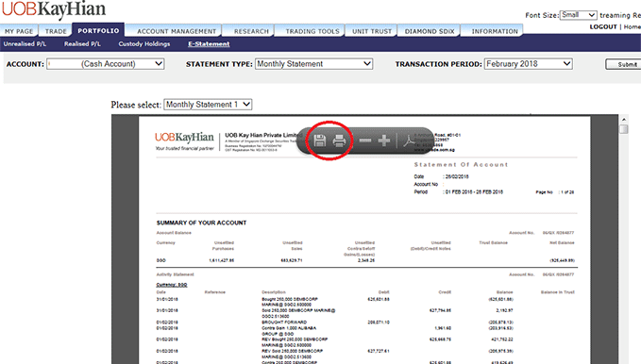Viewport: 641px width, 364px height.
Task: Expand the Monthly Statement 1 selector
Action: coord(208,105)
